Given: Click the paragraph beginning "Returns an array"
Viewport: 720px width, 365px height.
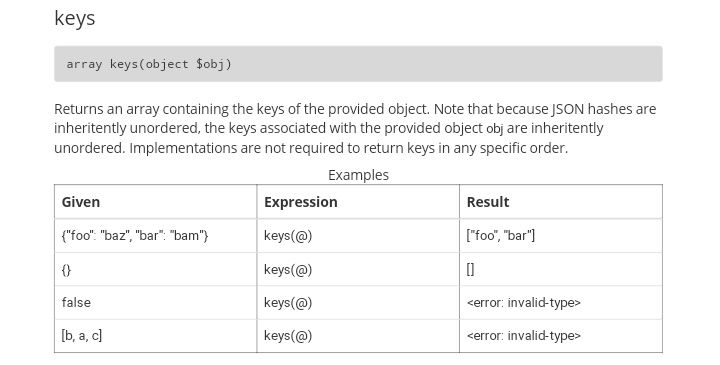Looking at the screenshot, I should coord(355,129).
